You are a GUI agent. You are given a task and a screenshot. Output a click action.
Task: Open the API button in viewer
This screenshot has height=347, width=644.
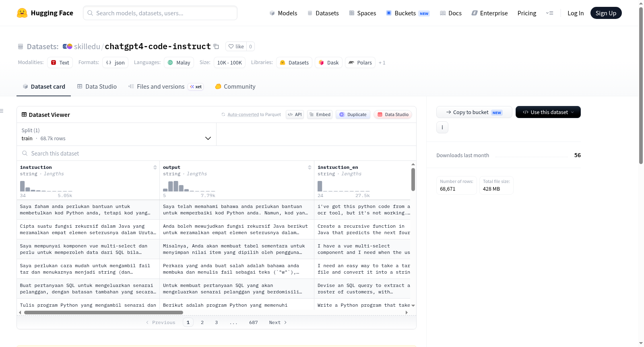click(295, 114)
